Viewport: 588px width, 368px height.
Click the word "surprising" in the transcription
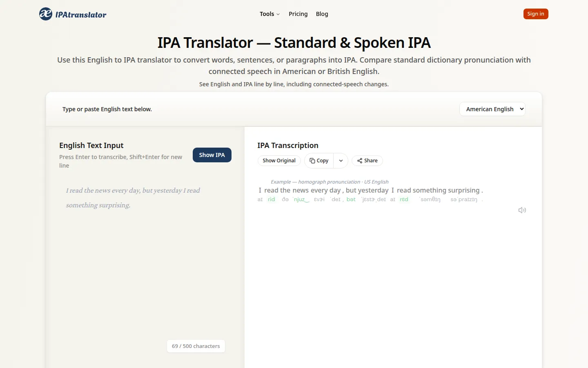coord(463,190)
